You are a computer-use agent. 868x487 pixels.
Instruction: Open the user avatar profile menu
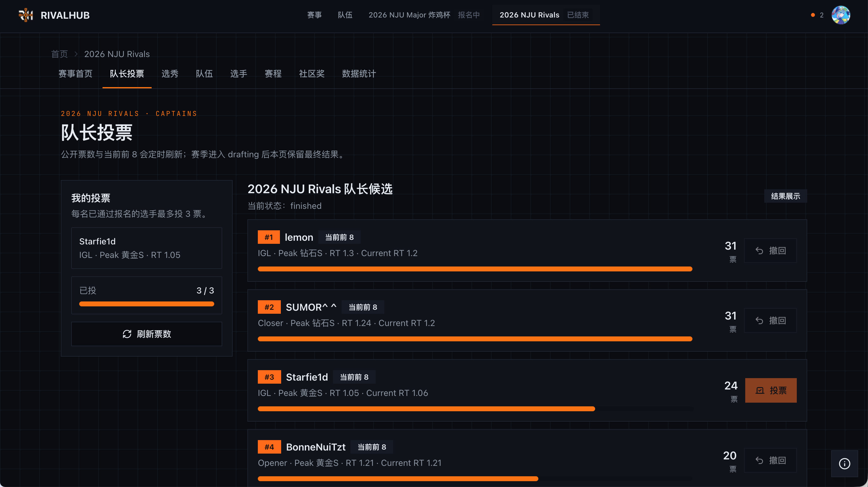(x=841, y=15)
